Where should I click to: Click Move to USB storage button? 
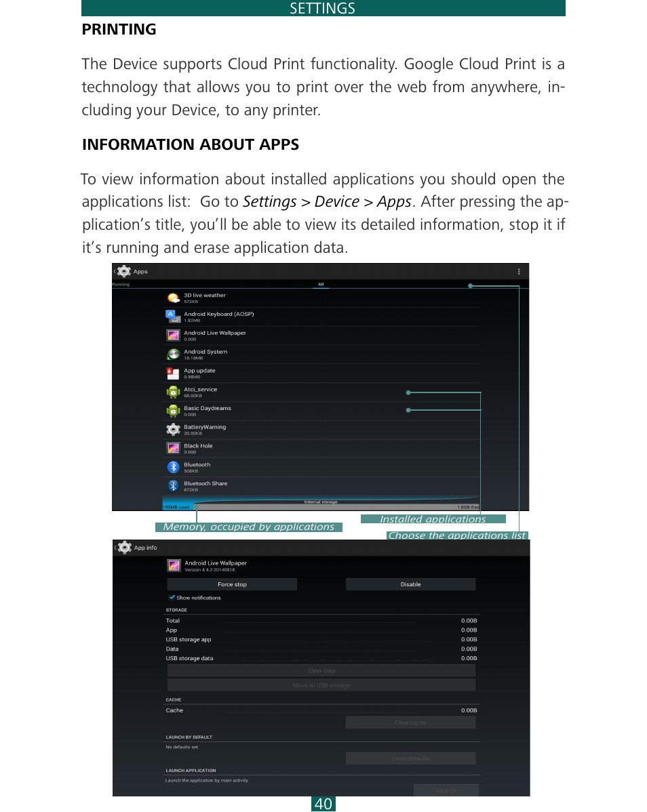321,685
